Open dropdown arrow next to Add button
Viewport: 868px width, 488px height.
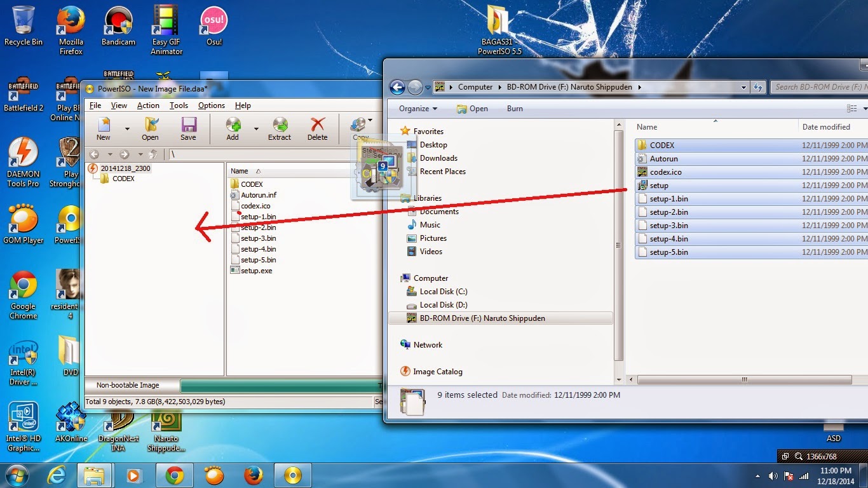click(x=256, y=128)
